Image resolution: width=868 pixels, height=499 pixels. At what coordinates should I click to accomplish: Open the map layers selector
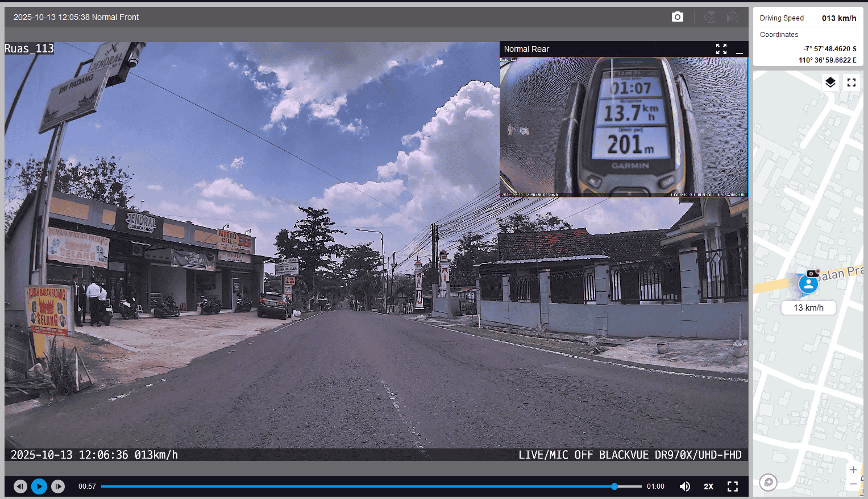click(830, 83)
